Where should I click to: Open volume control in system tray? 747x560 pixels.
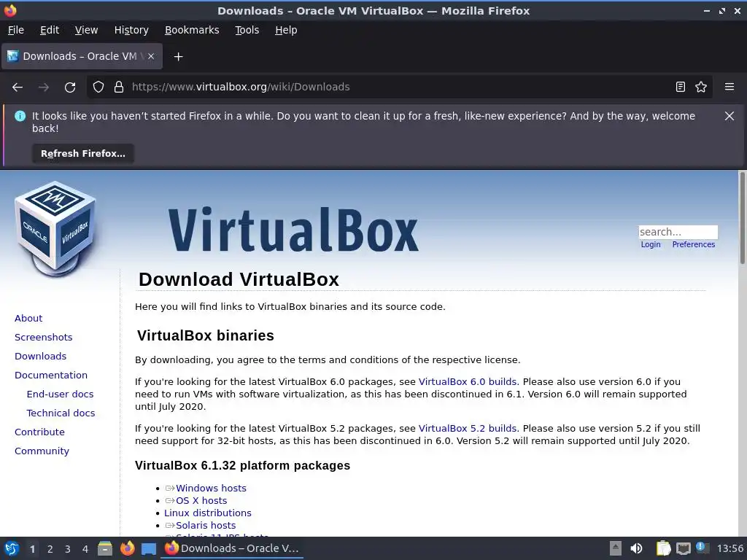[x=636, y=548]
